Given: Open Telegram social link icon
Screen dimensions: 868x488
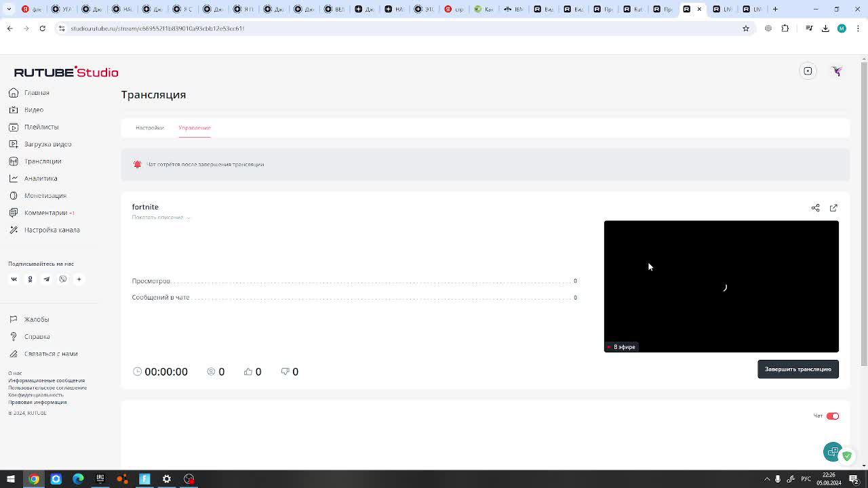Looking at the screenshot, I should (x=46, y=279).
